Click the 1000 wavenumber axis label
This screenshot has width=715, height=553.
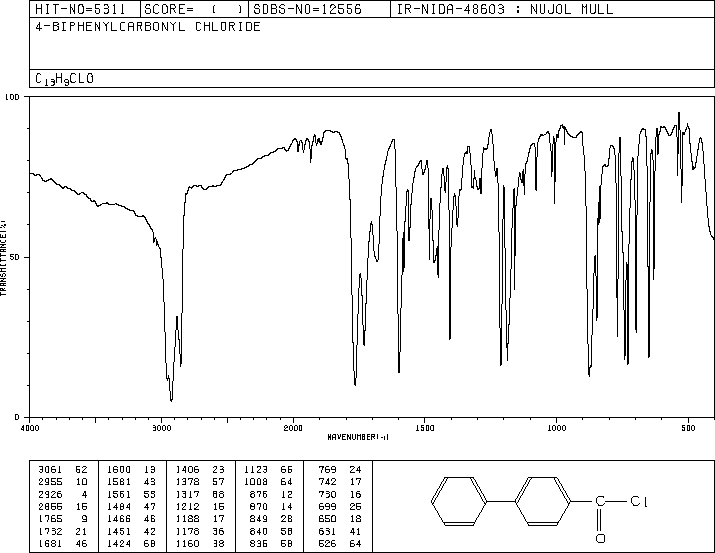(x=556, y=428)
